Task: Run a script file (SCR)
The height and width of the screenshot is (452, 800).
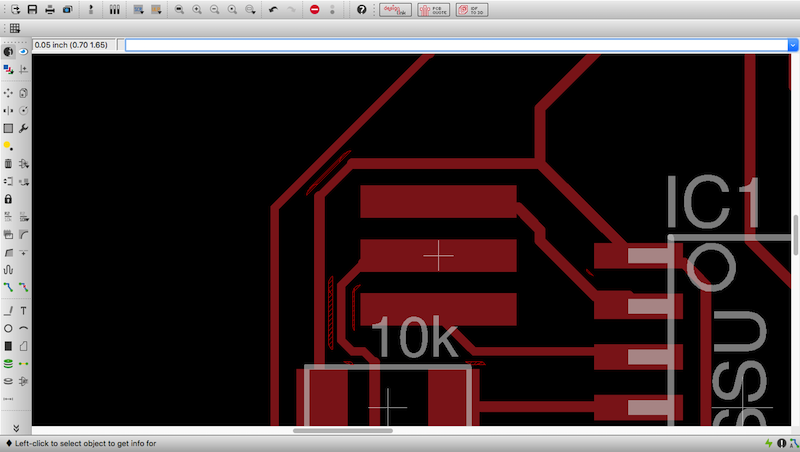Action: tap(138, 10)
